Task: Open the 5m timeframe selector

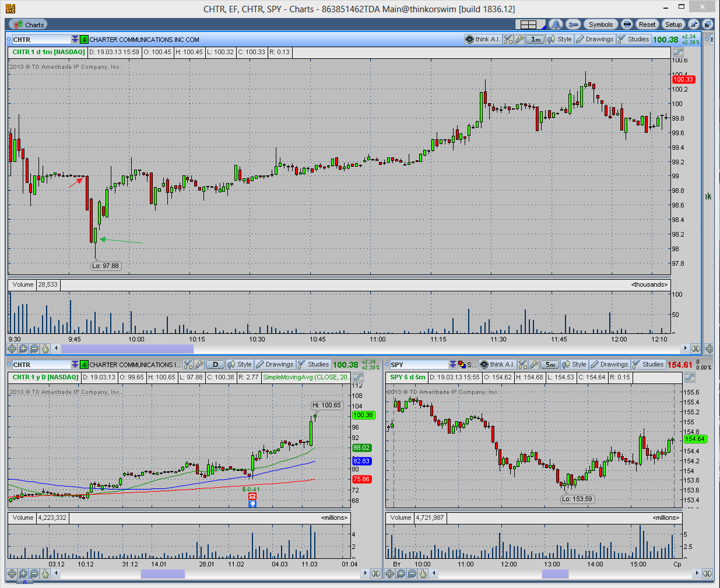Action: (x=550, y=364)
